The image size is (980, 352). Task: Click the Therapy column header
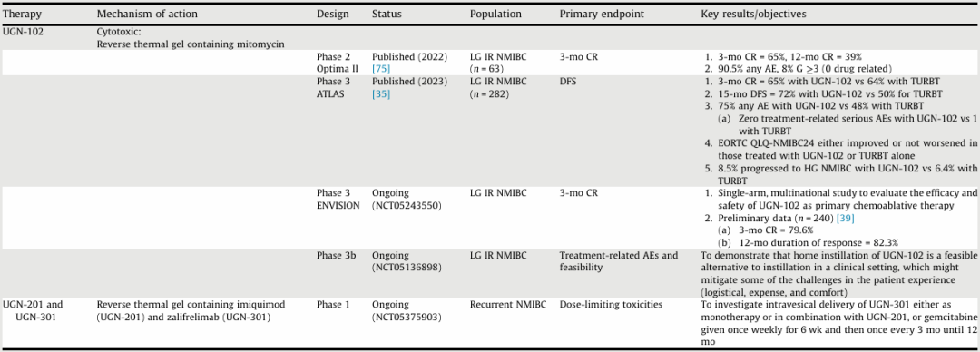click(x=17, y=14)
